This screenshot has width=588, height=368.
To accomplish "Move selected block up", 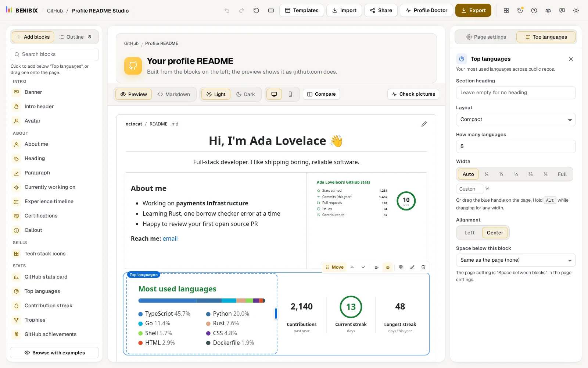I will (x=352, y=267).
